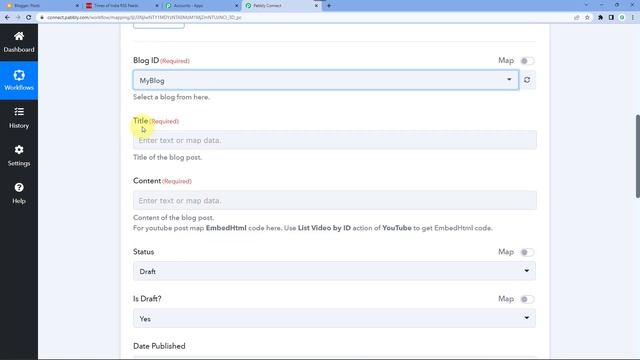This screenshot has height=360, width=640.
Task: Switch to the Accounts - Apps tab
Action: 201,6
